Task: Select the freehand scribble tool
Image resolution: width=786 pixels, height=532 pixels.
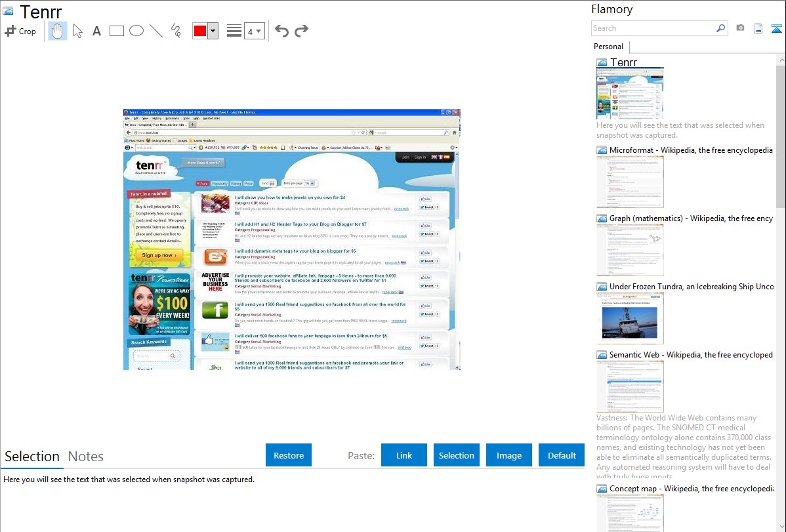Action: pos(176,31)
